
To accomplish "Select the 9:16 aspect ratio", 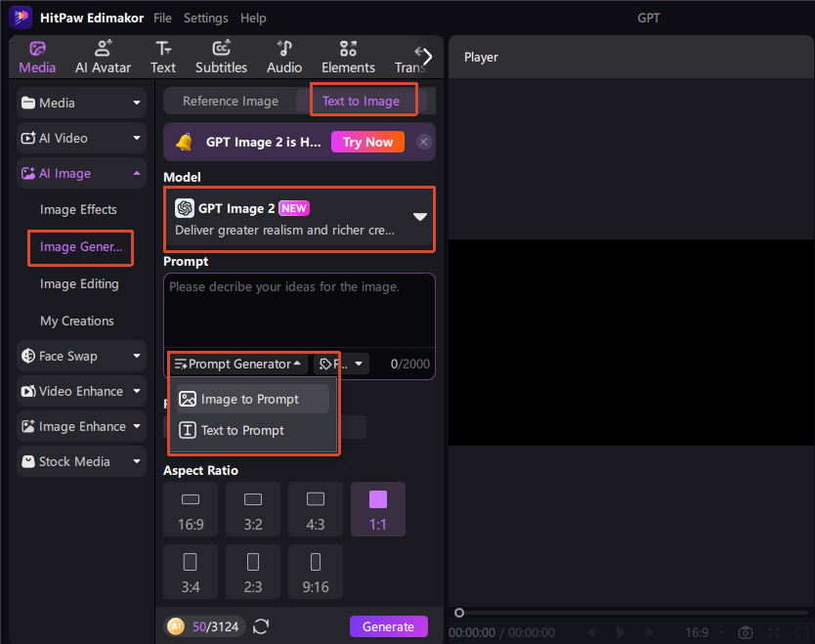I will coord(316,572).
